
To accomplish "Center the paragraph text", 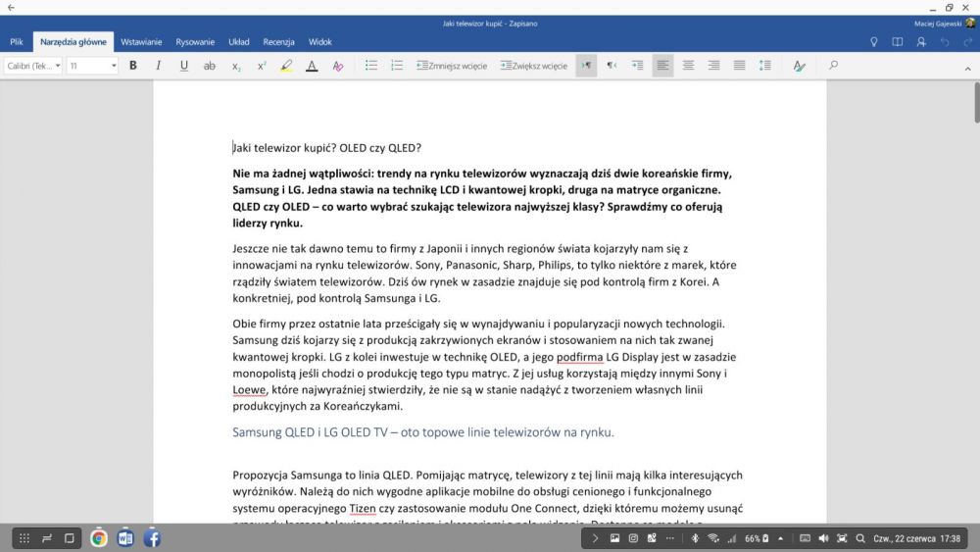I will coord(688,65).
